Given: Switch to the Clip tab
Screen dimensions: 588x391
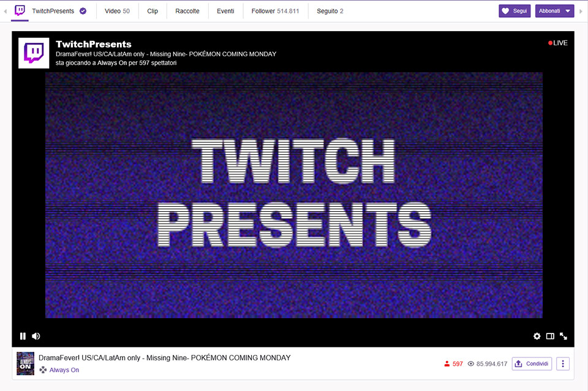Looking at the screenshot, I should pos(153,11).
